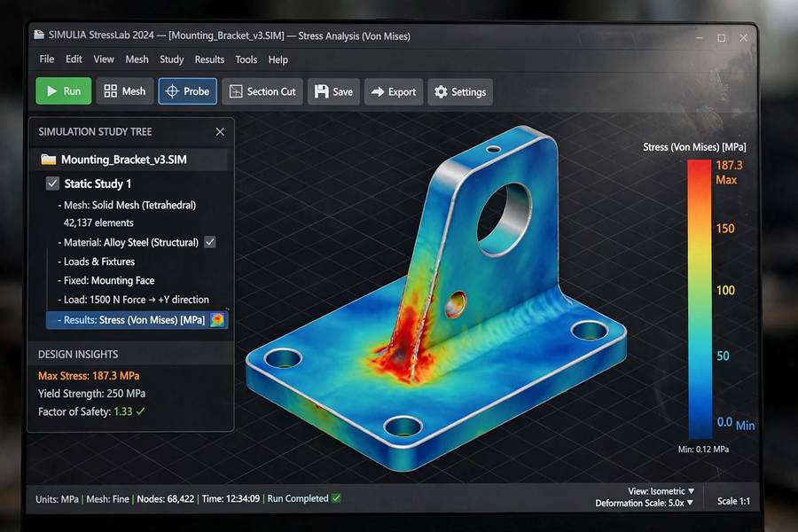The image size is (798, 532).
Task: Click the 187.3 Max legend label
Action: tap(729, 172)
